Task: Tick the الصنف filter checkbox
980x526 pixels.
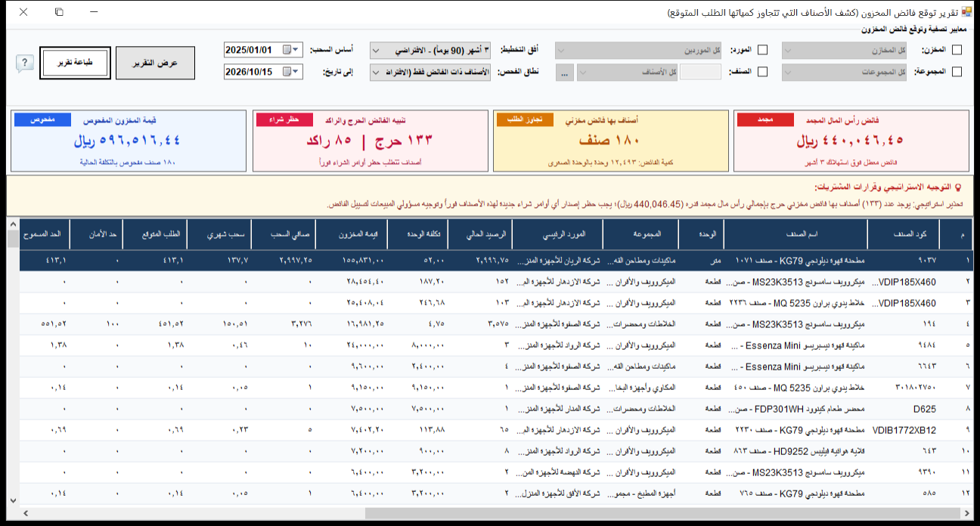Action: pyautogui.click(x=762, y=72)
